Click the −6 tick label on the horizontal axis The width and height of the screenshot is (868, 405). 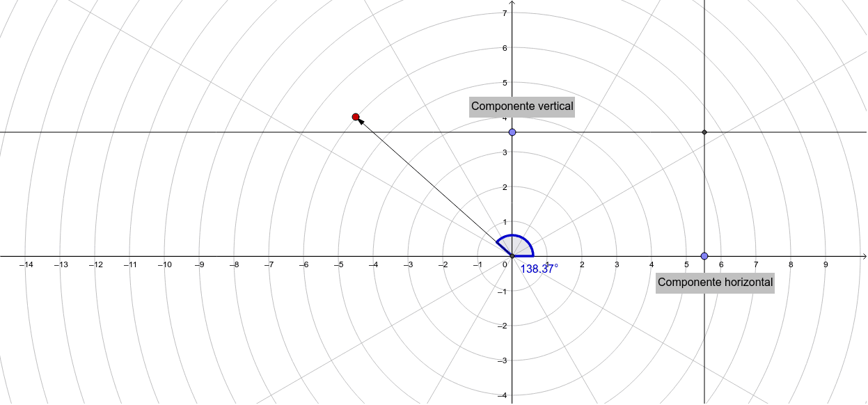pos(303,264)
